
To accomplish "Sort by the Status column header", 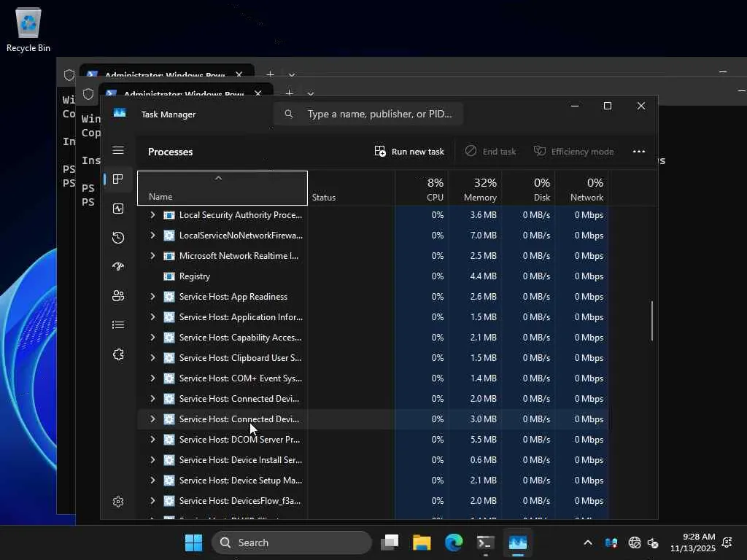I will (351, 188).
